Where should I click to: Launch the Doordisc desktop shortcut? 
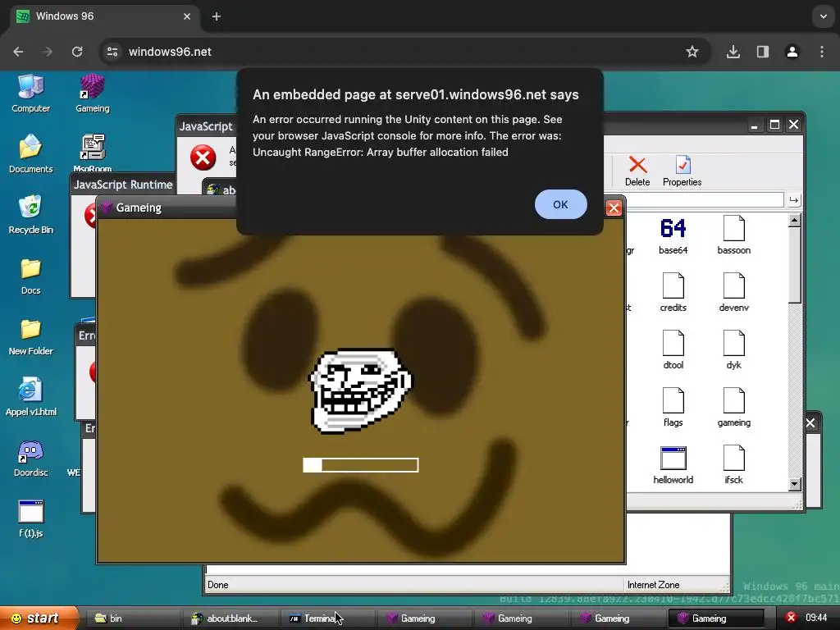(x=30, y=458)
